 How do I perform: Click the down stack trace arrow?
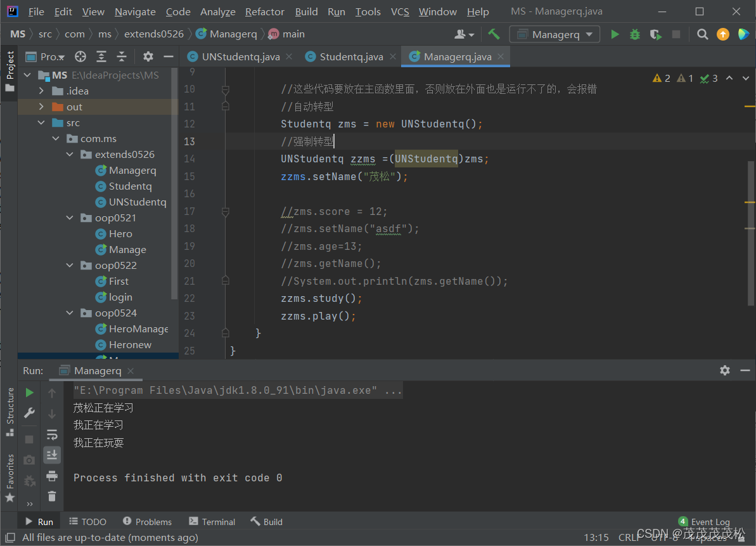[51, 414]
